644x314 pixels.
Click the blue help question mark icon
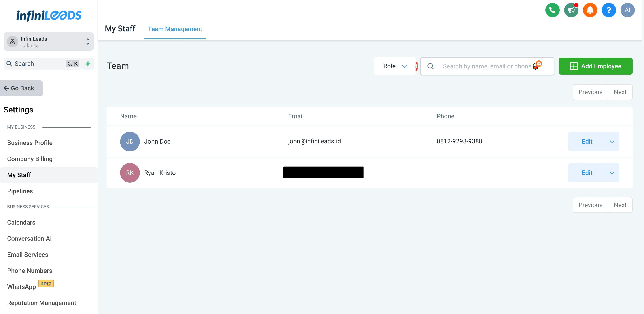coord(609,10)
